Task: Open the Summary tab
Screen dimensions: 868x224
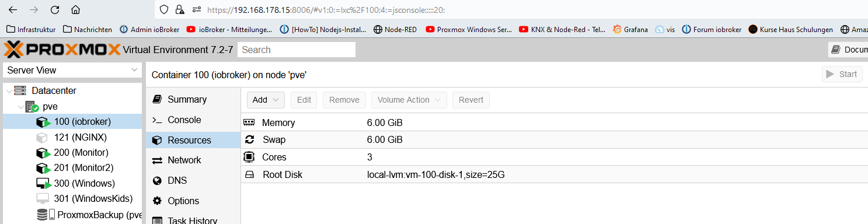Action: (x=193, y=100)
